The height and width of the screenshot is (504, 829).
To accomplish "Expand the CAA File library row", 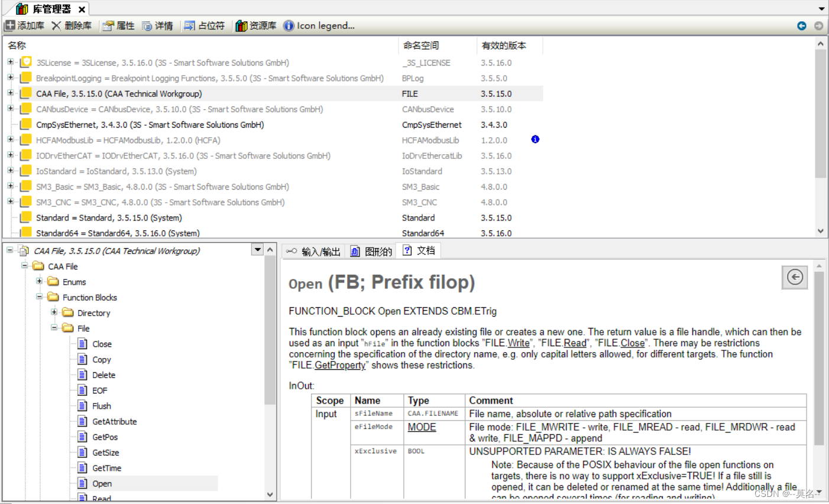I will [10, 93].
